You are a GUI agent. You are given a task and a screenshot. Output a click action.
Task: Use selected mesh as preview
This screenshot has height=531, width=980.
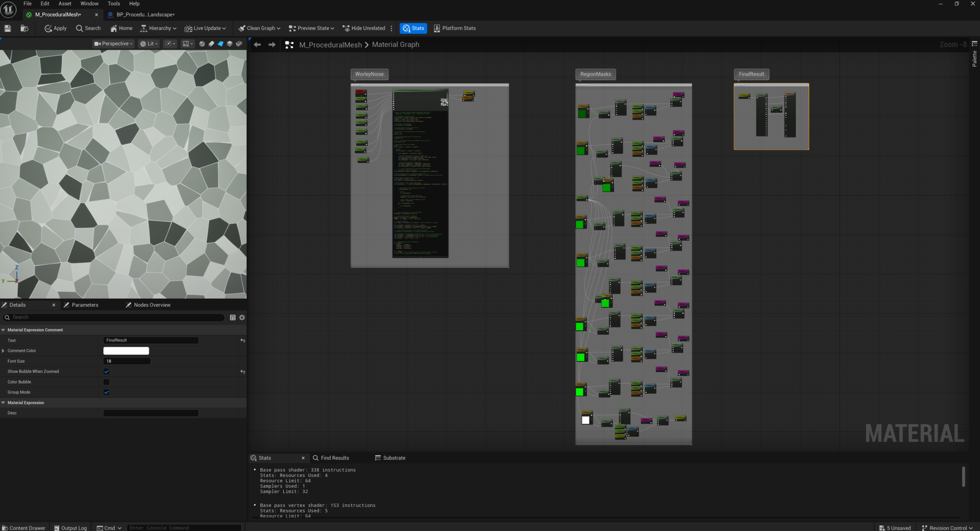tap(239, 44)
